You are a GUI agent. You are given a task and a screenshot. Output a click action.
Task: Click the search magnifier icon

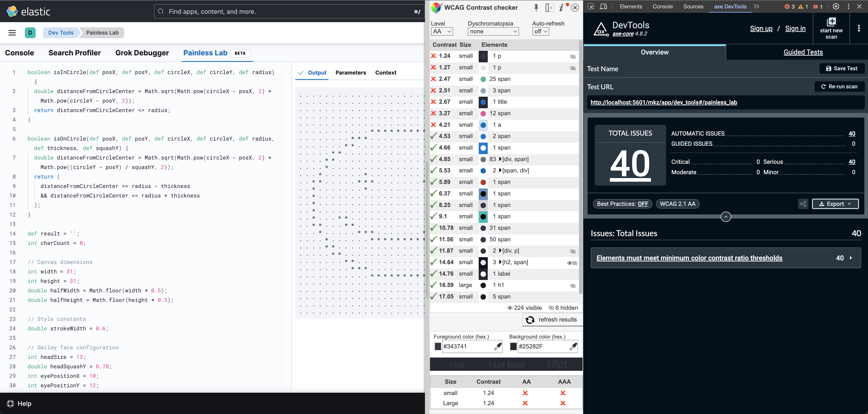point(161,12)
